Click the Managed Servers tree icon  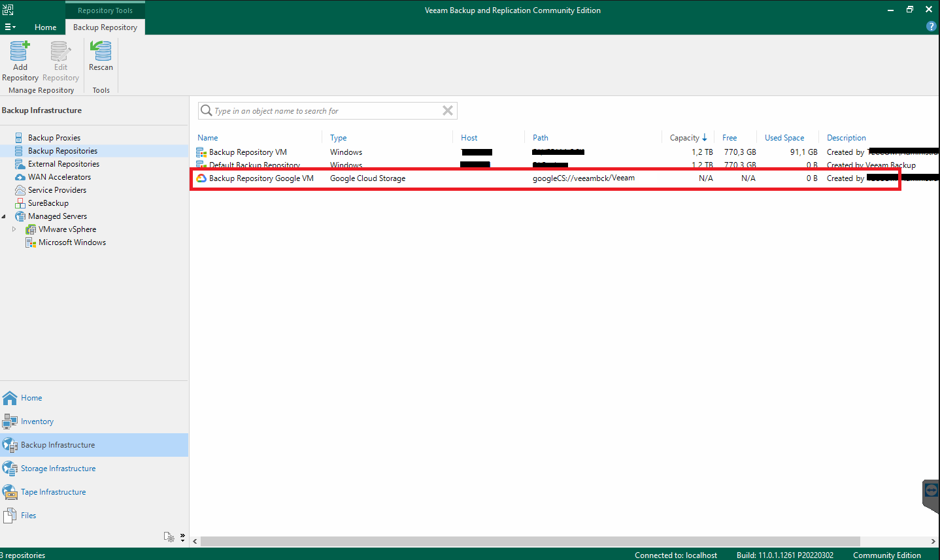coord(20,216)
